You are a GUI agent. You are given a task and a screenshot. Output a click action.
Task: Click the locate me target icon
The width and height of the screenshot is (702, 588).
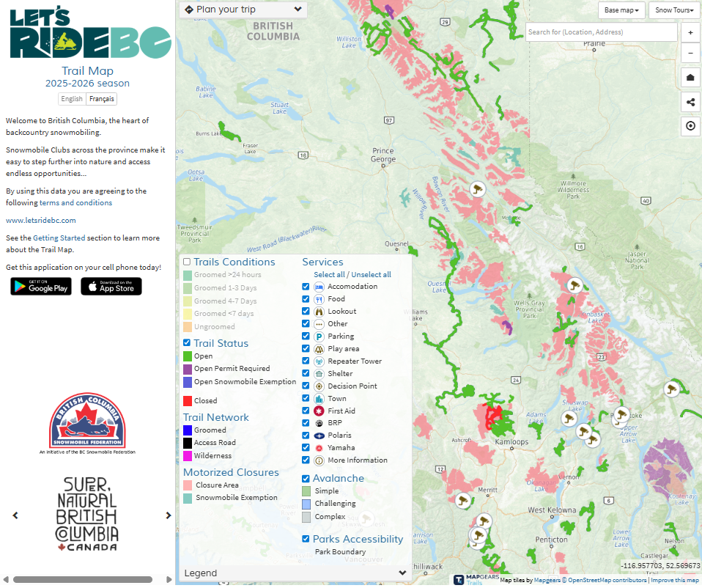(x=690, y=126)
